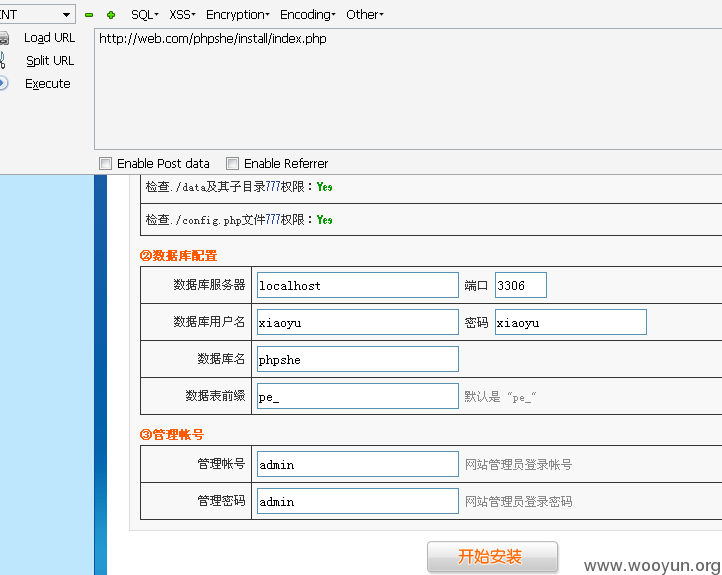This screenshot has height=575, width=722.
Task: Click the database name phpshe field
Action: tap(357, 359)
